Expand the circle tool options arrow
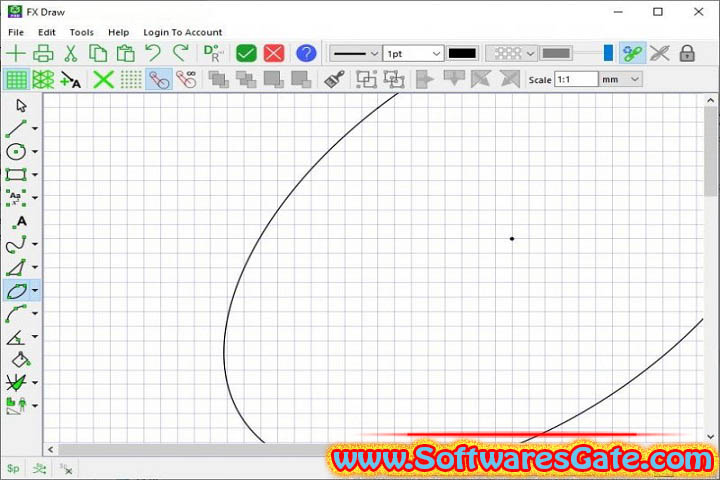 tap(35, 152)
